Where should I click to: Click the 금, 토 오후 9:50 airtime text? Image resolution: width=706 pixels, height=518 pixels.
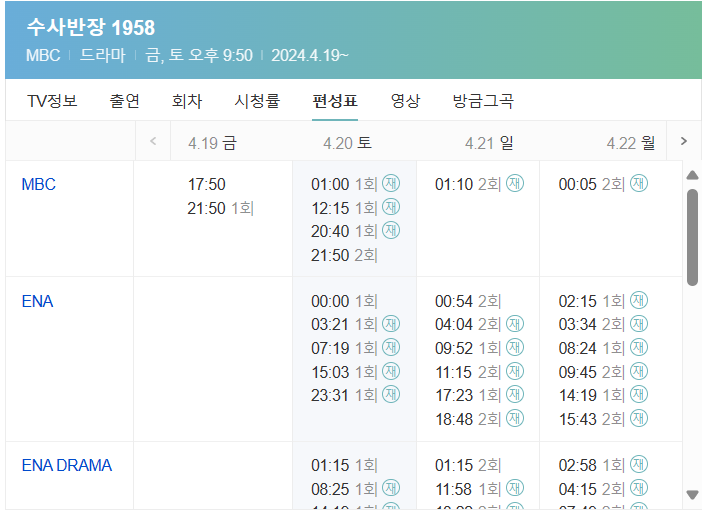[199, 55]
